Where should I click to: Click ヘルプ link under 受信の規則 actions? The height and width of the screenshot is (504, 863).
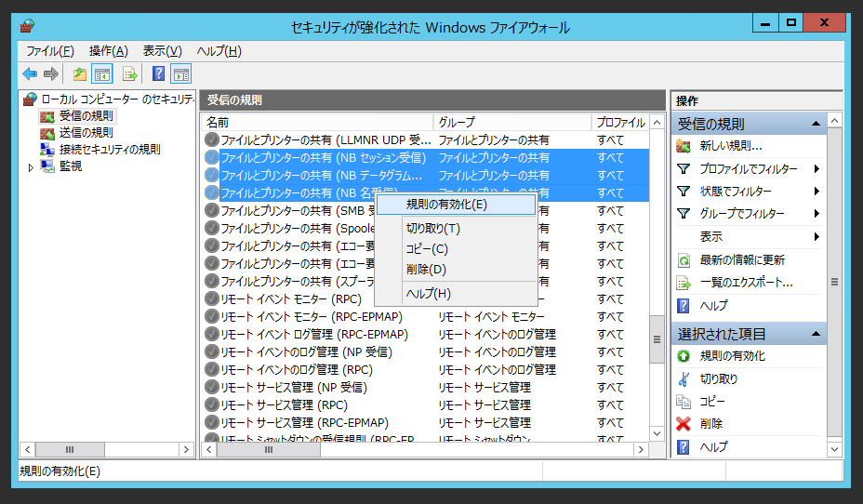coord(713,305)
